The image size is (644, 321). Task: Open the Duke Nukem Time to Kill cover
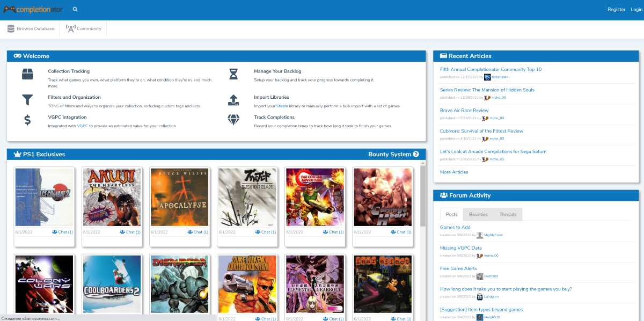tap(247, 284)
